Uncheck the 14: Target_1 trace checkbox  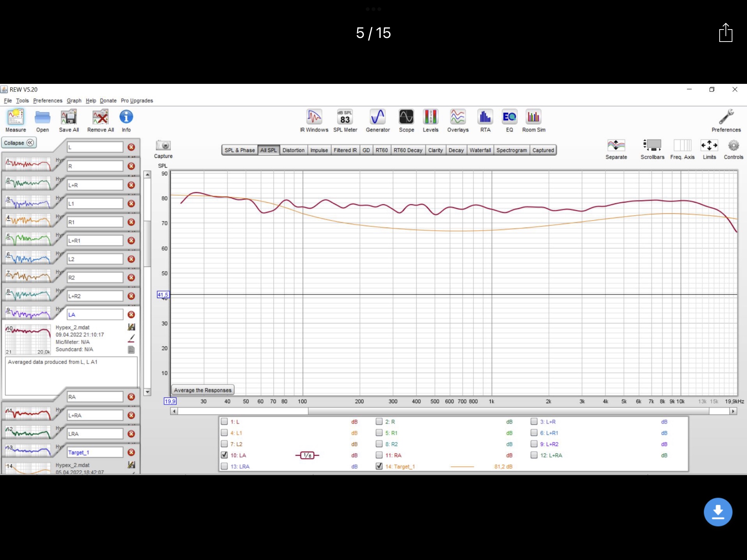pyautogui.click(x=379, y=466)
